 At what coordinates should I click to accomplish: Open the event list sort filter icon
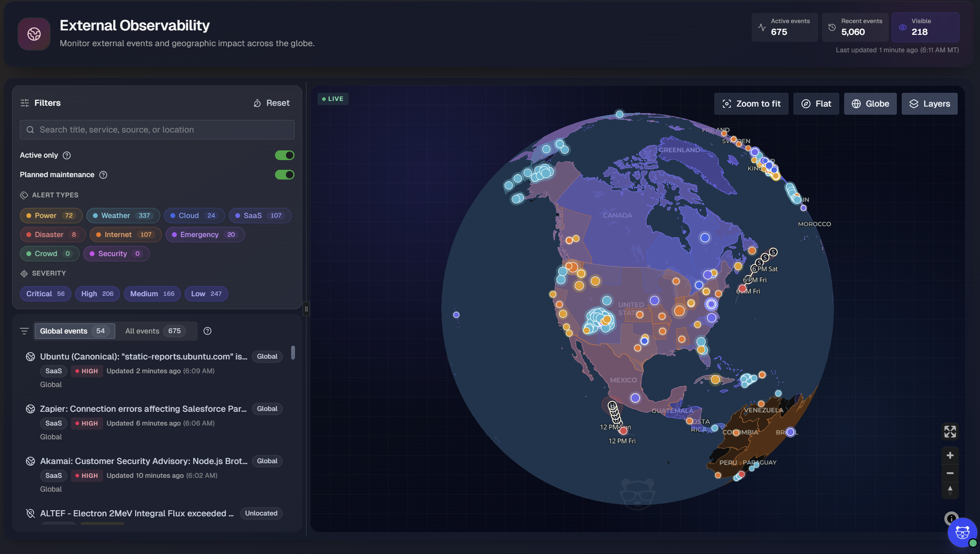[24, 331]
